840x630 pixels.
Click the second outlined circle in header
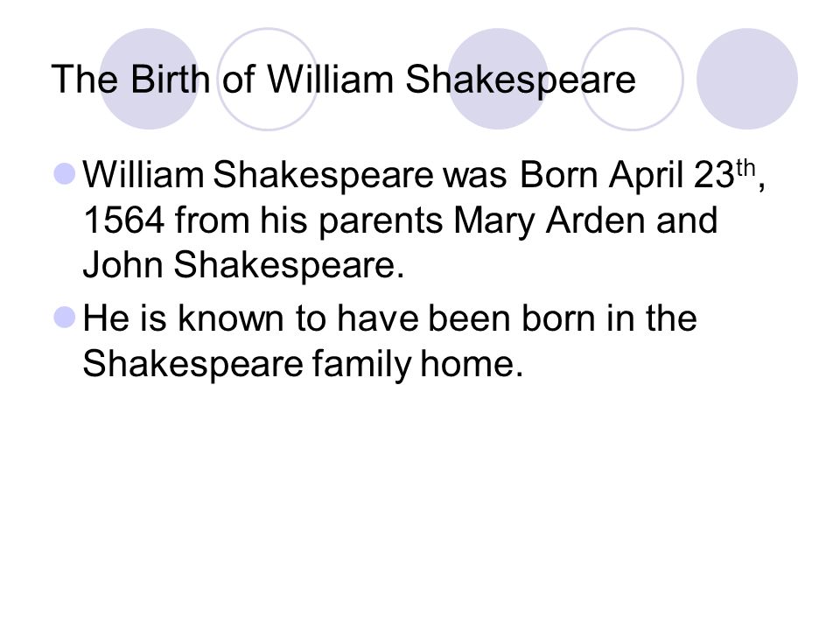click(x=632, y=79)
